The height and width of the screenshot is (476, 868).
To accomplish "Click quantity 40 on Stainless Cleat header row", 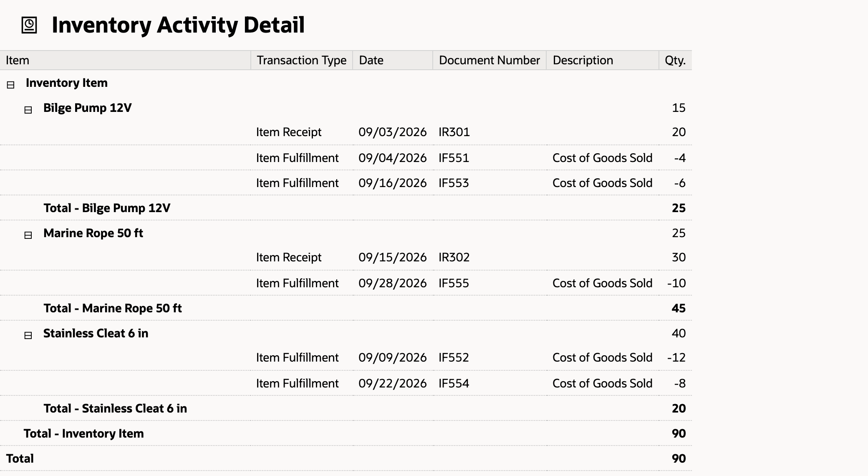I will [x=679, y=333].
